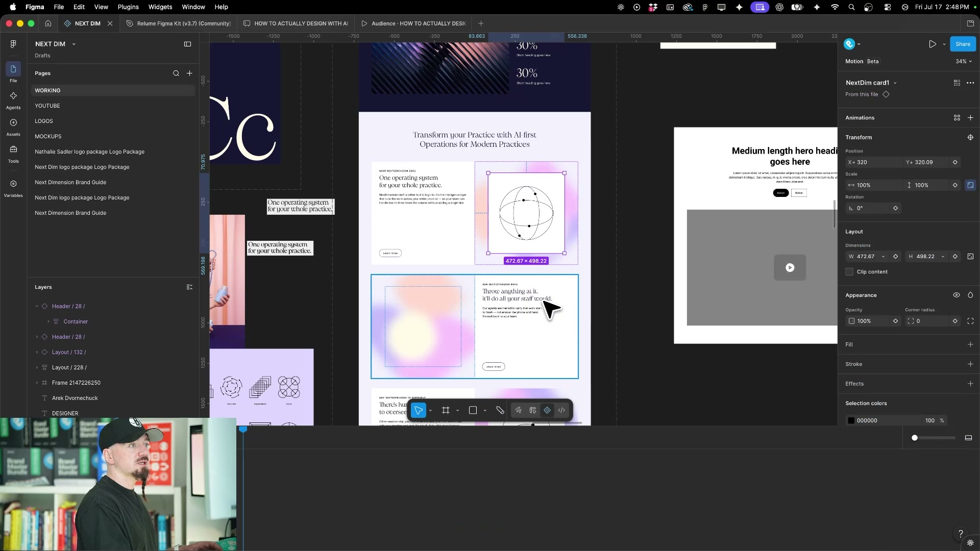Open the Plugins menu
Screen dimensions: 980x551
(128, 7)
